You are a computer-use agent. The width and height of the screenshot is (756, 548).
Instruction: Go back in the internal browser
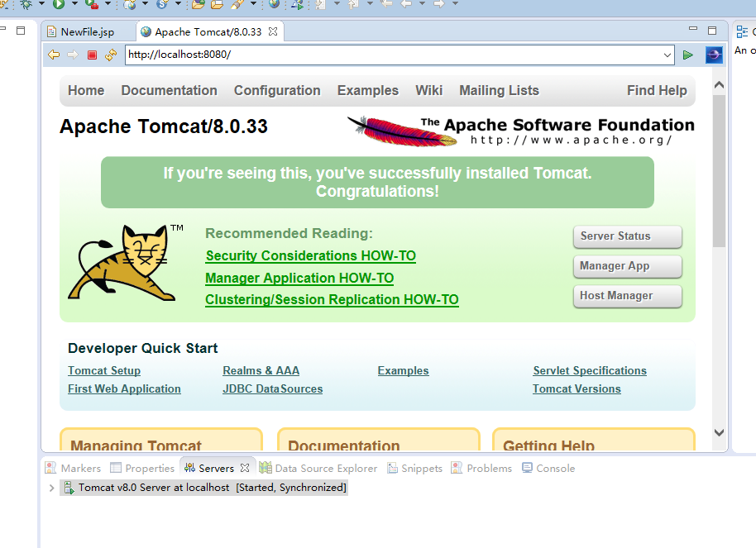54,55
